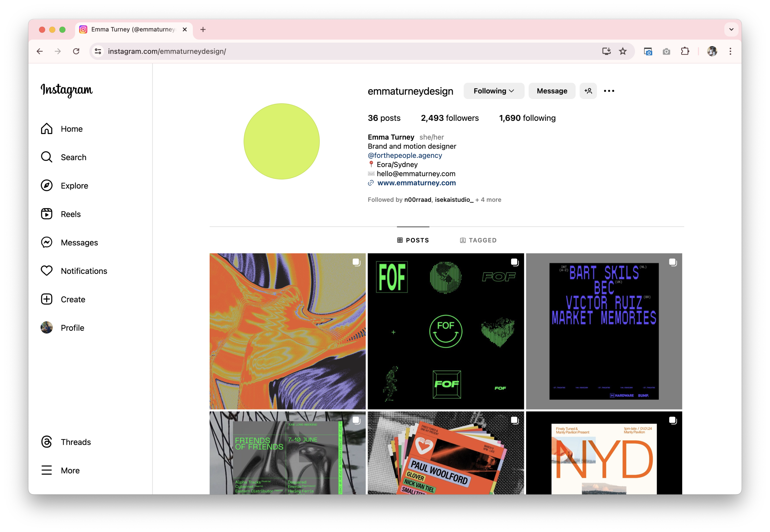Open Messages in sidebar
The width and height of the screenshot is (770, 532).
[x=69, y=242]
